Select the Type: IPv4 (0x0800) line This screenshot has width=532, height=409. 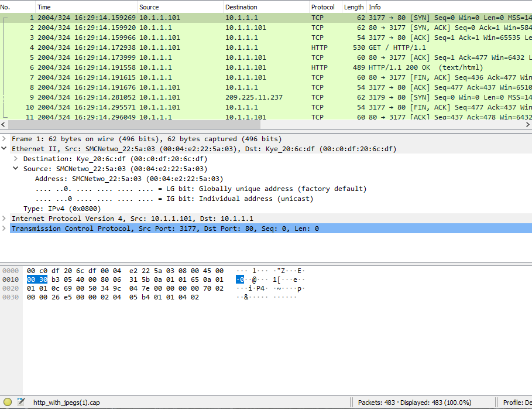coord(62,209)
